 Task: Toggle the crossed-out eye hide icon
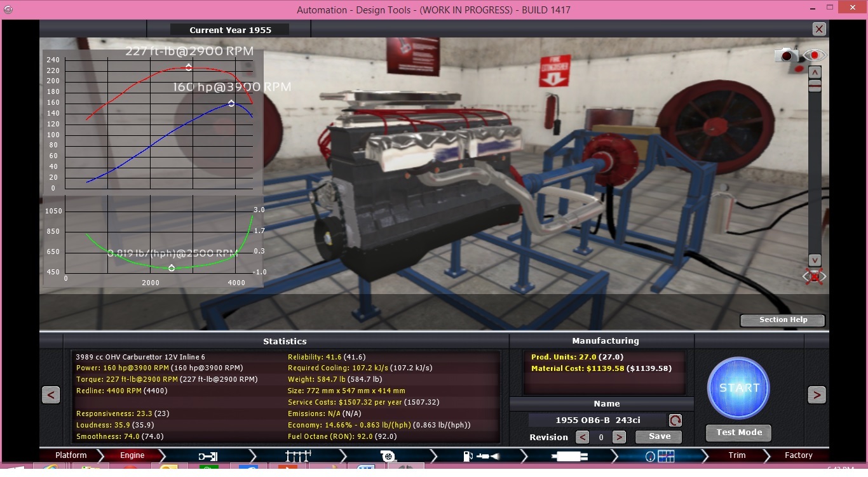(814, 277)
